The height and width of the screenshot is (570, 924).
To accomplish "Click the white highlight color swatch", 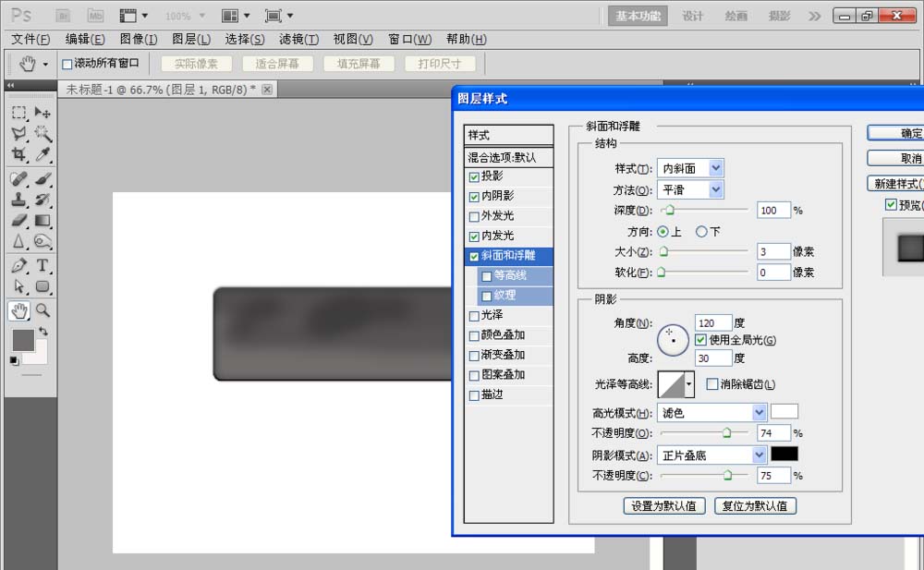I will point(784,411).
